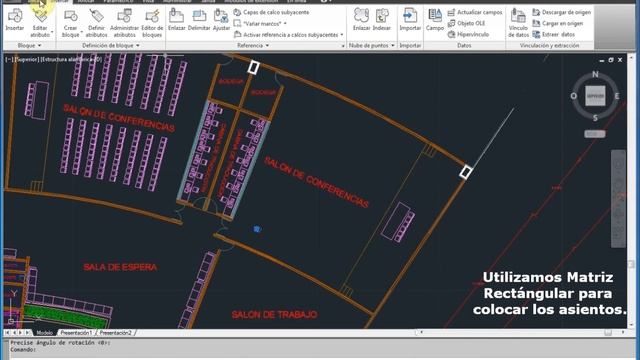Click the Ajustar reference icon

coord(221,16)
